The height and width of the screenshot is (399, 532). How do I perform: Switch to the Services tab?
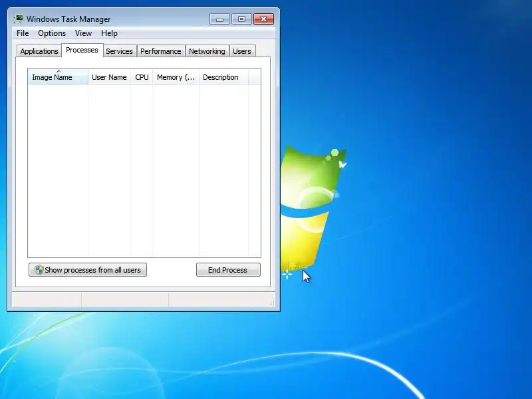119,51
